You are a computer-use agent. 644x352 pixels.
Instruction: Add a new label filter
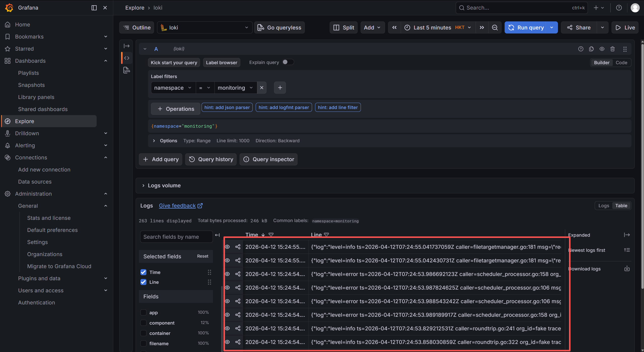(280, 88)
